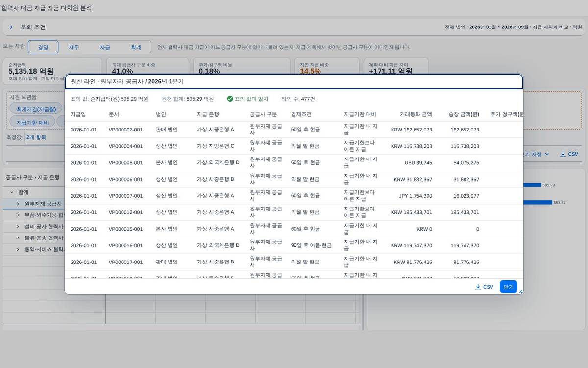Screen dimensions: 588x368
Task: Click the CSV download icon behind the dialog
Action: [x=563, y=154]
